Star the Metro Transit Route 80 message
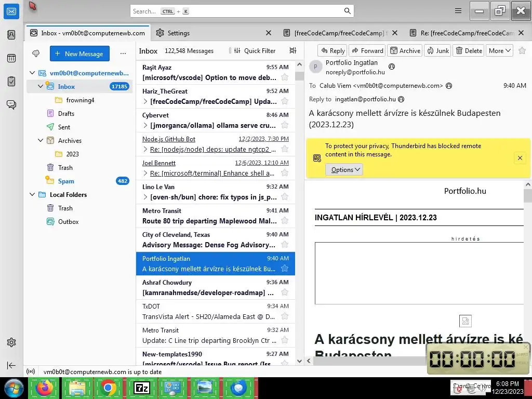This screenshot has width=532, height=399. [x=285, y=221]
